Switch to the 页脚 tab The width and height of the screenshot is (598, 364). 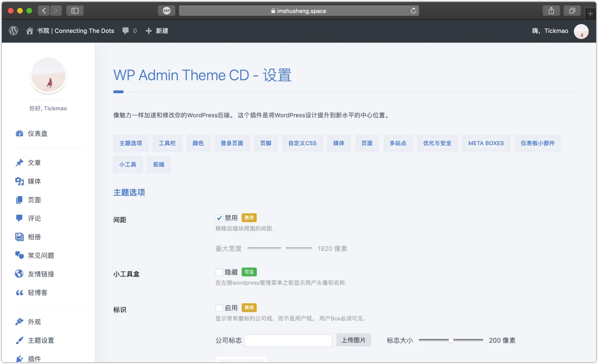[x=266, y=143]
